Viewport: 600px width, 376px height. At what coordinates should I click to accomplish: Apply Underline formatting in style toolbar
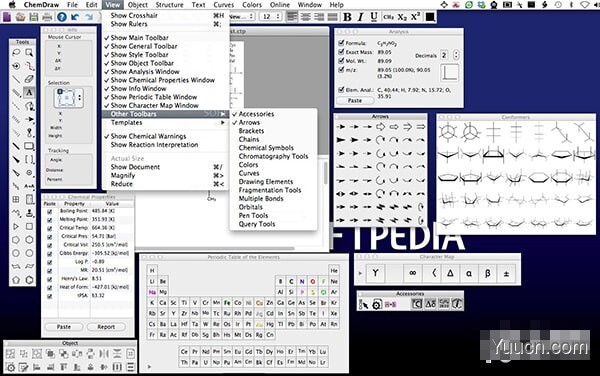tap(374, 17)
